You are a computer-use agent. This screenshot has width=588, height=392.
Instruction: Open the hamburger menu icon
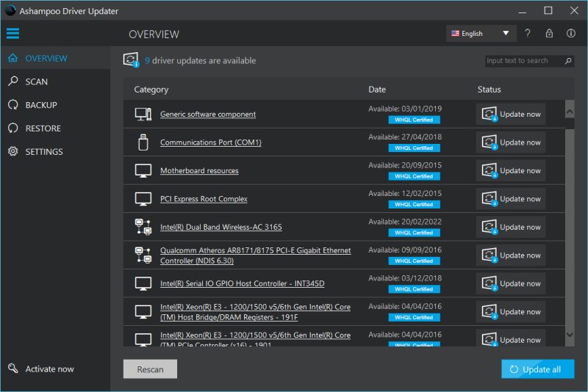coord(12,34)
